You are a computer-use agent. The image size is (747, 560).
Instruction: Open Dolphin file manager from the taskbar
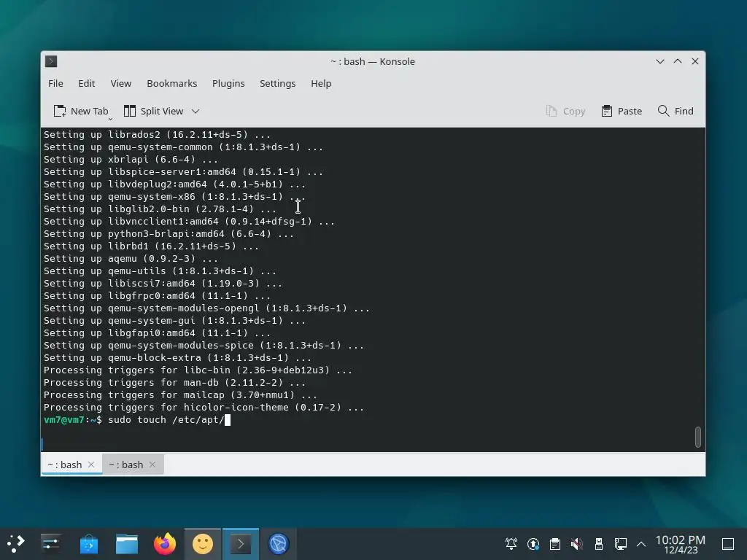(127, 543)
